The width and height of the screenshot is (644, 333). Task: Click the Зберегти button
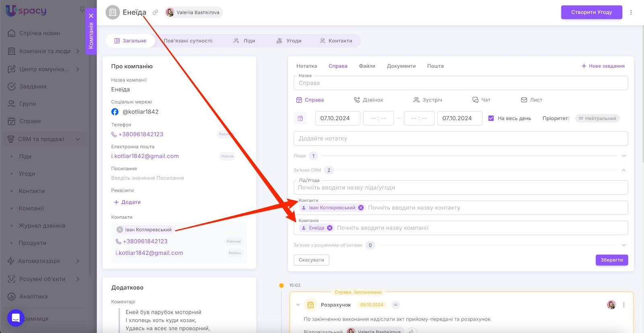click(612, 260)
